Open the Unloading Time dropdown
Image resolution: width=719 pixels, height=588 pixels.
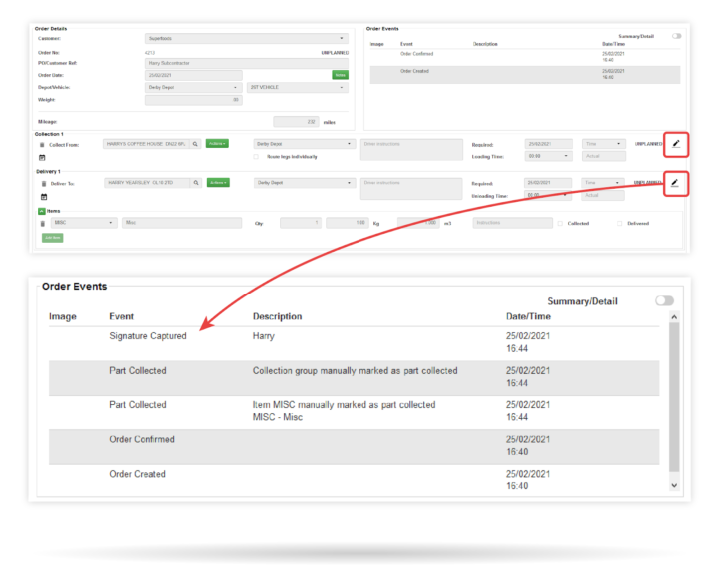548,195
